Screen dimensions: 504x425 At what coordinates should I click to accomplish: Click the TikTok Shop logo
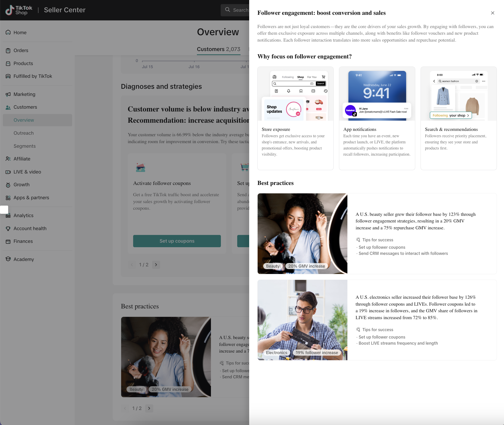[x=19, y=10]
